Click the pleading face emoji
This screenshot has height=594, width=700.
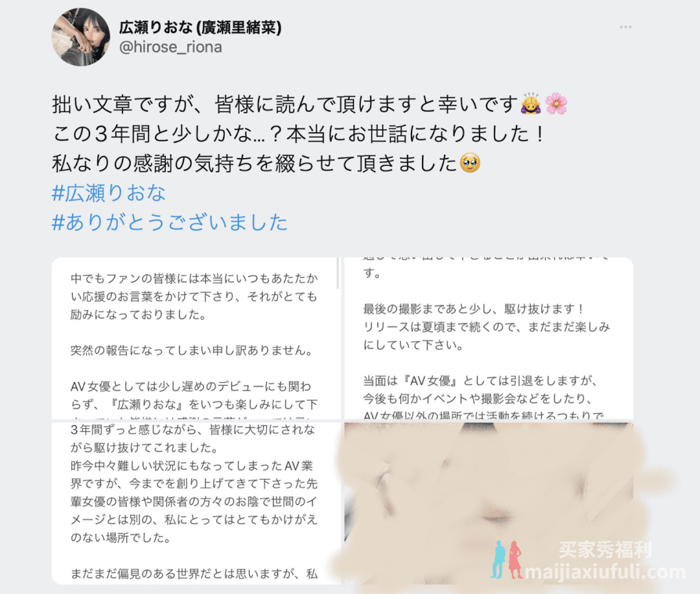pos(470,163)
